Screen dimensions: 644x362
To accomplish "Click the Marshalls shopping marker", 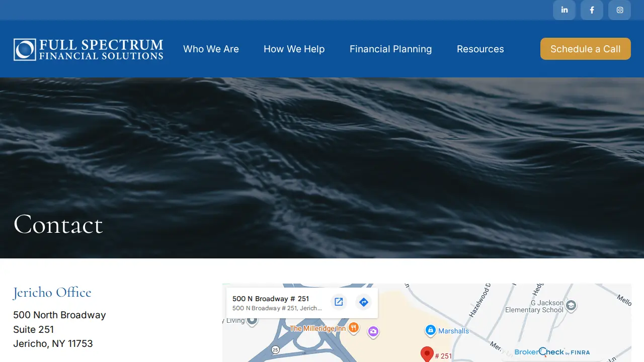I will pos(430,330).
